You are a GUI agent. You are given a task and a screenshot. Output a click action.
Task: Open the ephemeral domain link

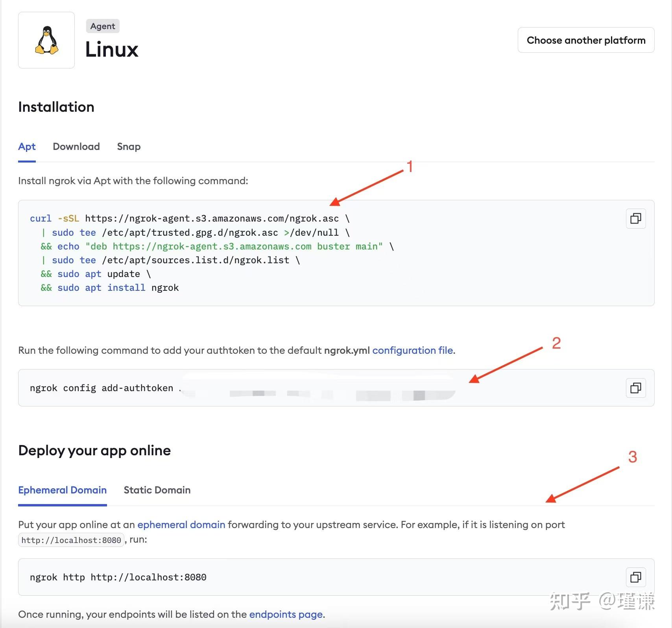pyautogui.click(x=181, y=525)
